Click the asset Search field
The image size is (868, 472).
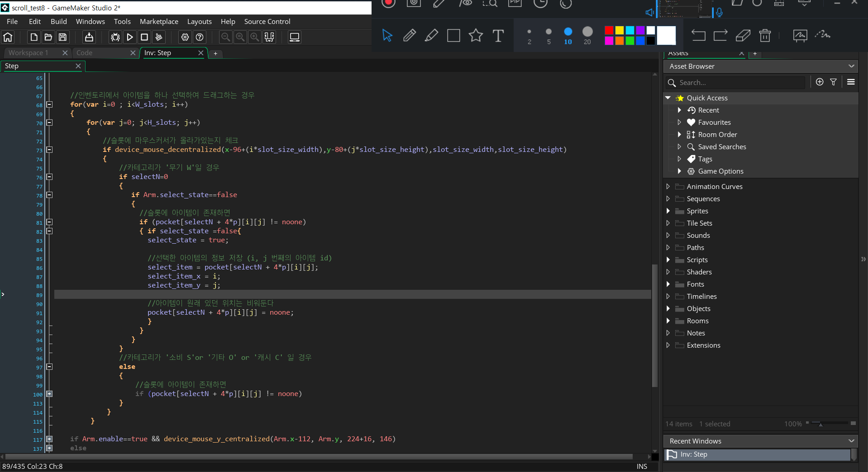click(736, 82)
